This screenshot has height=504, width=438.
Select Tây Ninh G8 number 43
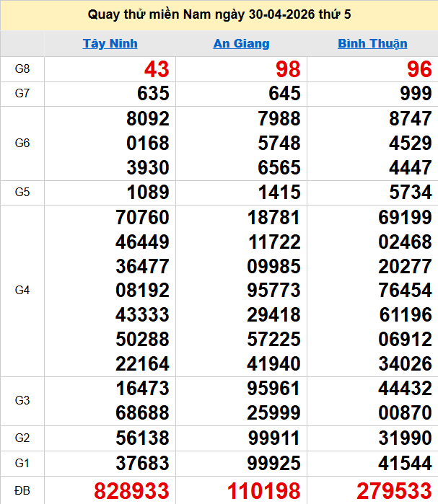coord(157,69)
